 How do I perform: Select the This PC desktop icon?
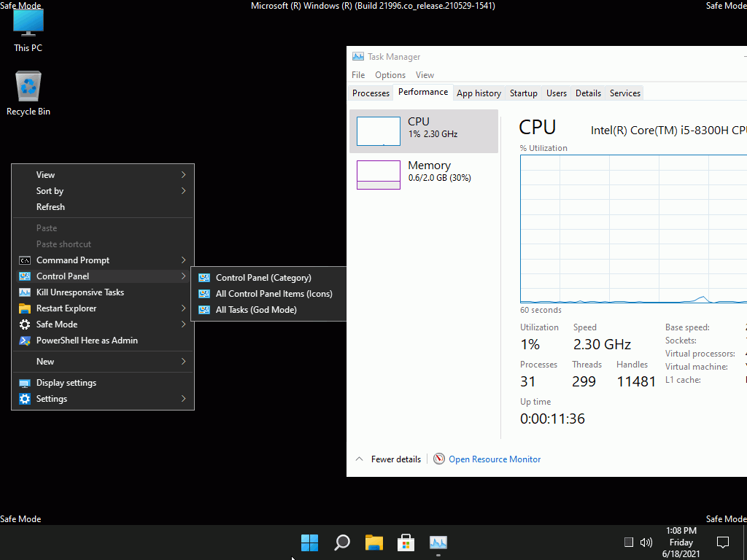coord(28,31)
